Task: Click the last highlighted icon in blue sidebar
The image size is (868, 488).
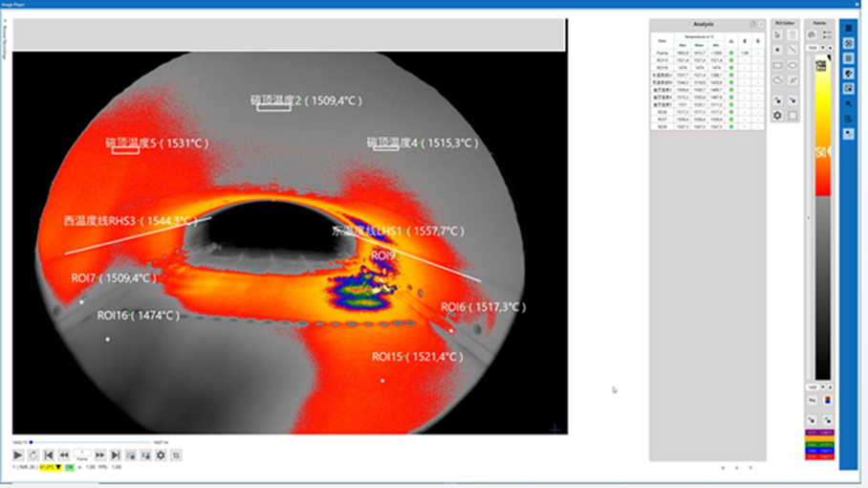Action: 849,134
